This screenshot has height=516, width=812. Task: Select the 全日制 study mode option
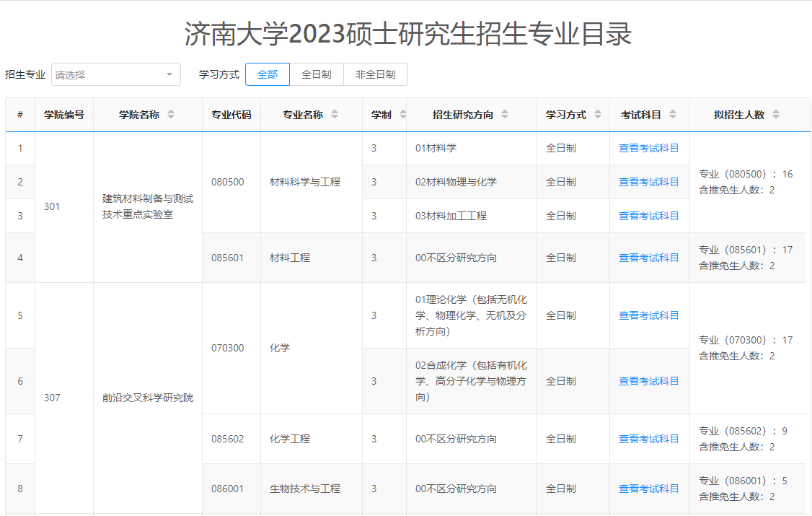(x=316, y=74)
